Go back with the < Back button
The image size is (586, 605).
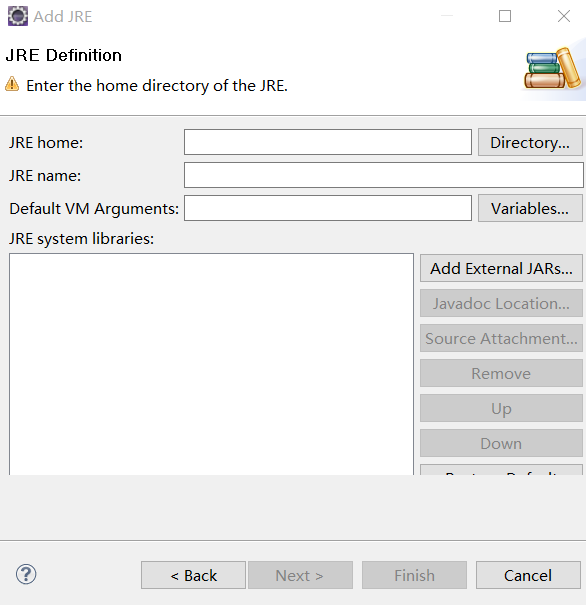coord(193,575)
